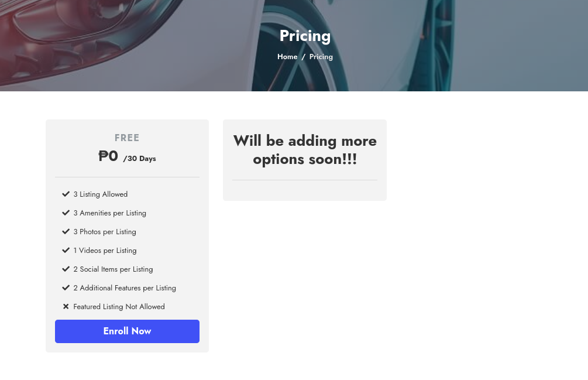This screenshot has width=588, height=380.
Task: Click the FREE plan title
Action: pyautogui.click(x=127, y=138)
